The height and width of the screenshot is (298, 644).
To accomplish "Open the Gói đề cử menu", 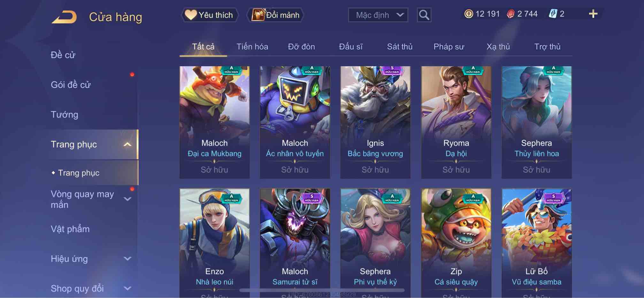I will coord(71,85).
